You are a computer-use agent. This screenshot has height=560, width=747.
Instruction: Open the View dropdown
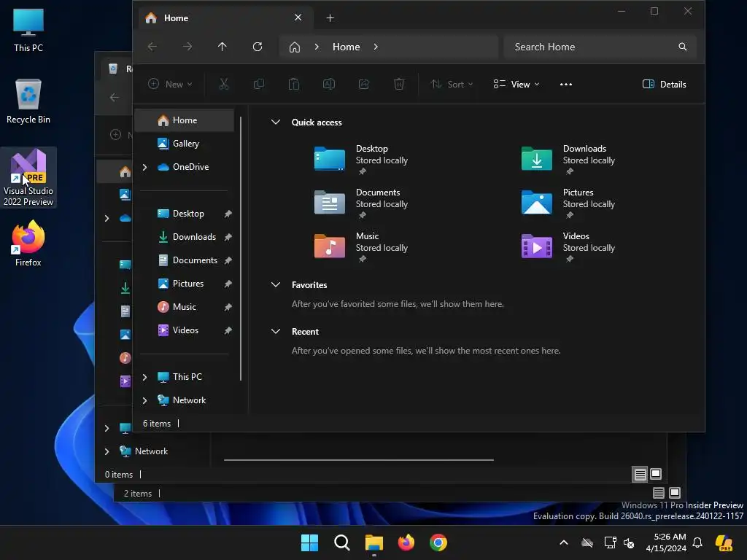[516, 85]
